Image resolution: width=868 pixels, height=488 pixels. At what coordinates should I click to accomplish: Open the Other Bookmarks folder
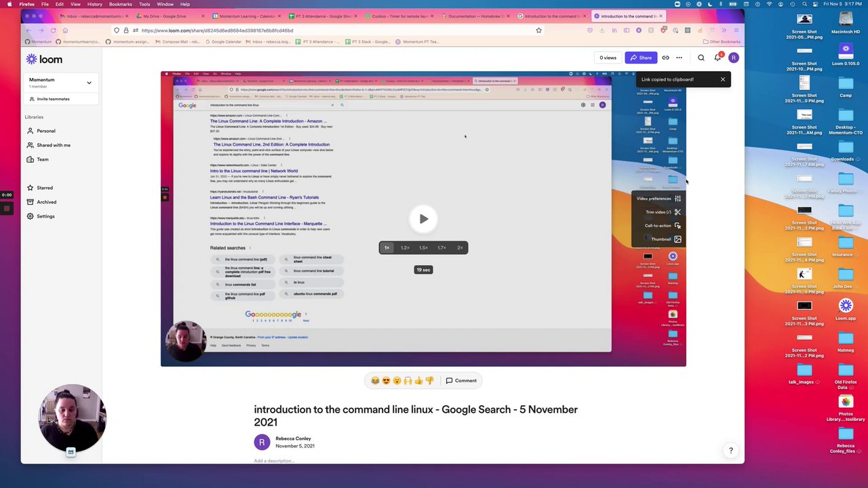[x=722, y=42]
